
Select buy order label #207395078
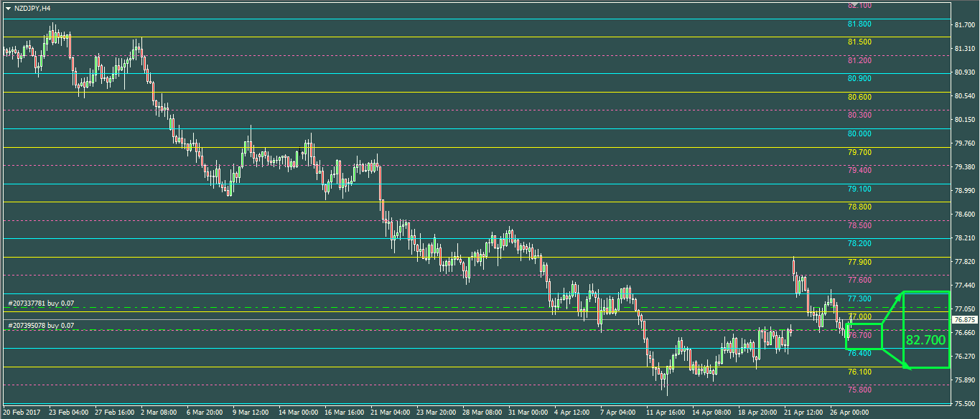41,326
